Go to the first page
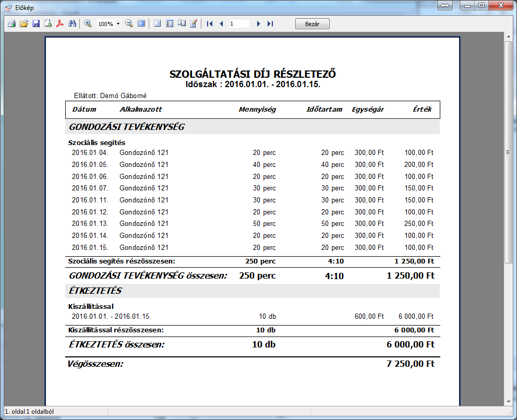This screenshot has width=517, height=420. point(210,23)
